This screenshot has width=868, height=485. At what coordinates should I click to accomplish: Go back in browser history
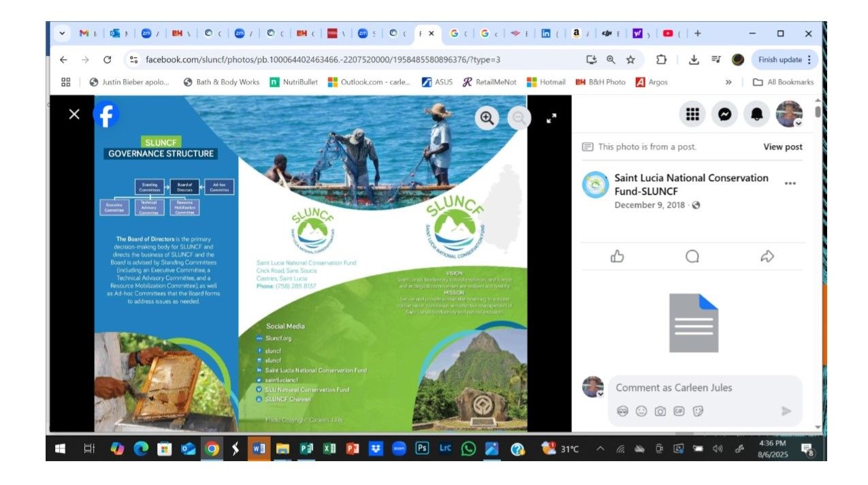click(x=63, y=59)
